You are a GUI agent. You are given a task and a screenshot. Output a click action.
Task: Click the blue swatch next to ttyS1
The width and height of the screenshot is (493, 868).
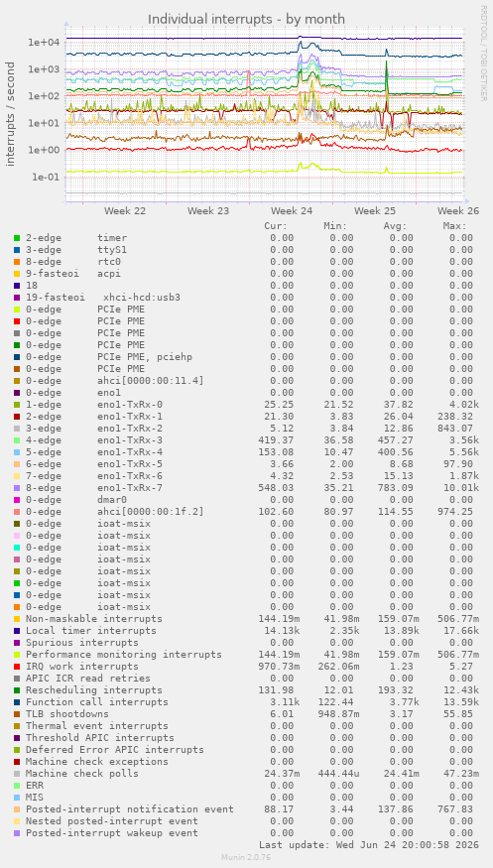(x=17, y=250)
